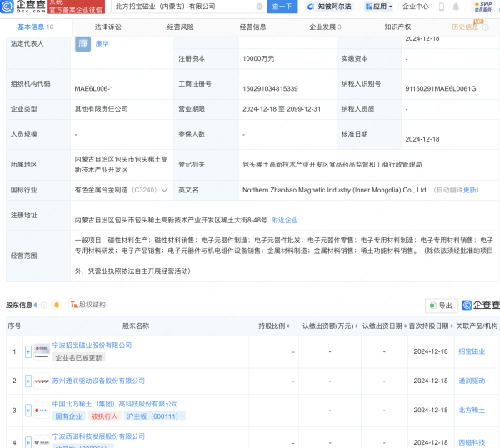The image size is (500, 448).
Task: Open the Qichacha logo home page
Action: [23, 7]
